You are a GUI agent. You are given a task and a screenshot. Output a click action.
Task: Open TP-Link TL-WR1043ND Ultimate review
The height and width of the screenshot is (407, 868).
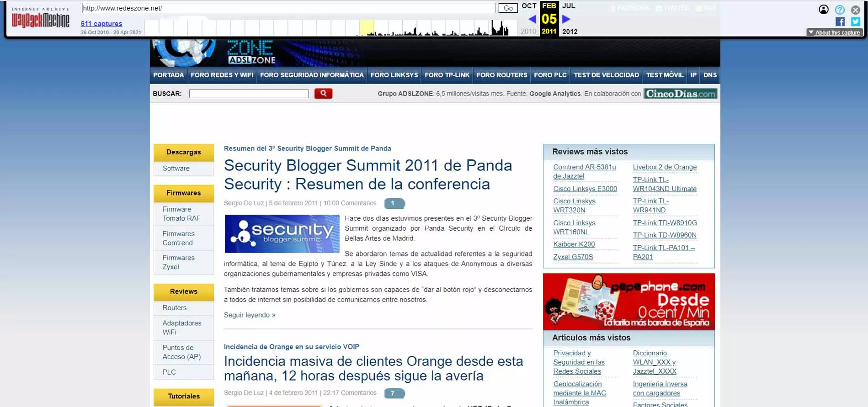click(665, 185)
